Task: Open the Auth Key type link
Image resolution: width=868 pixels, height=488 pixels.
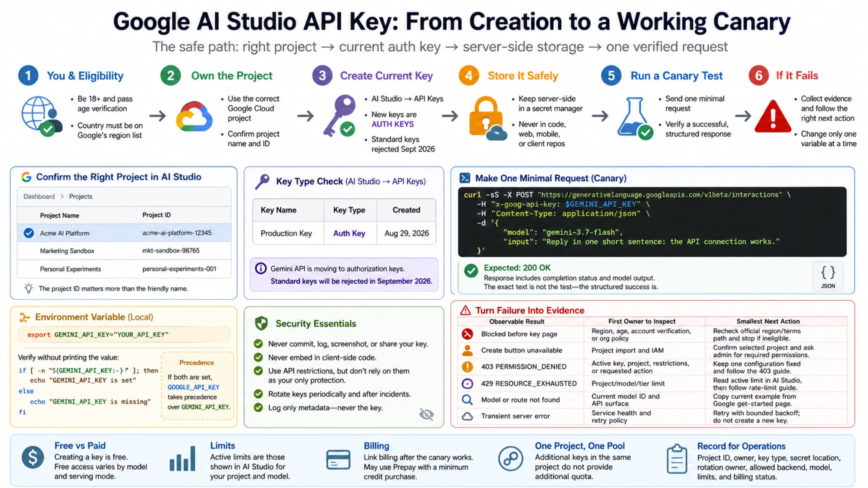Action: [x=349, y=233]
